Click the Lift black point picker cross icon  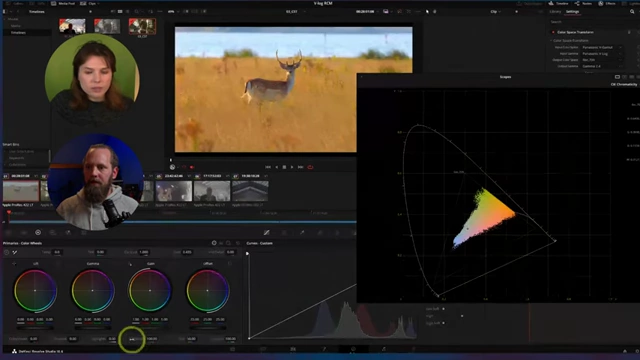(14, 264)
